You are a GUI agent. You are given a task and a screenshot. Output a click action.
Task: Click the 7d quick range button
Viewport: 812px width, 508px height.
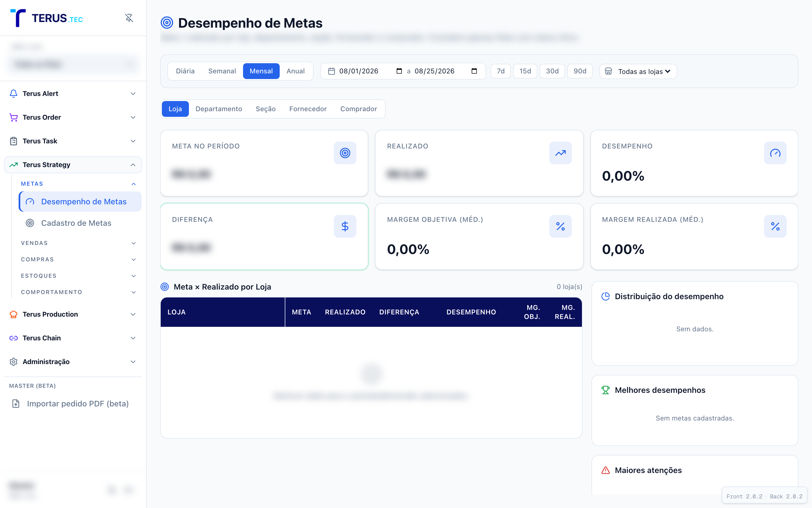(501, 71)
